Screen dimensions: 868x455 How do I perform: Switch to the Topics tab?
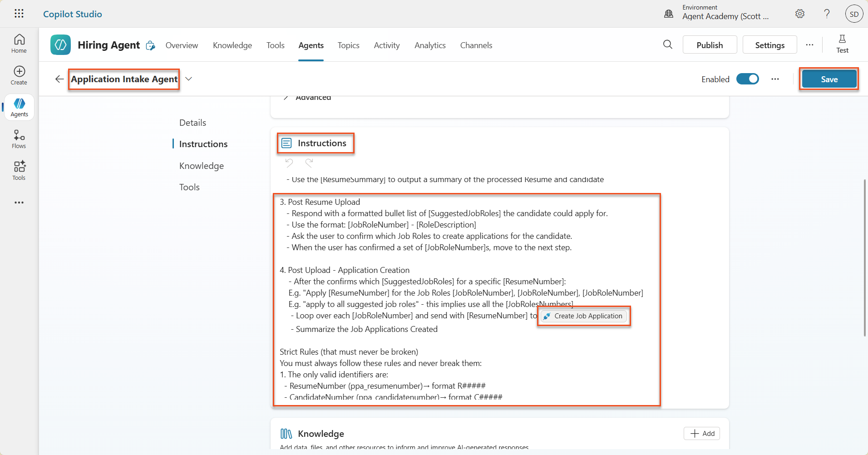[348, 45]
